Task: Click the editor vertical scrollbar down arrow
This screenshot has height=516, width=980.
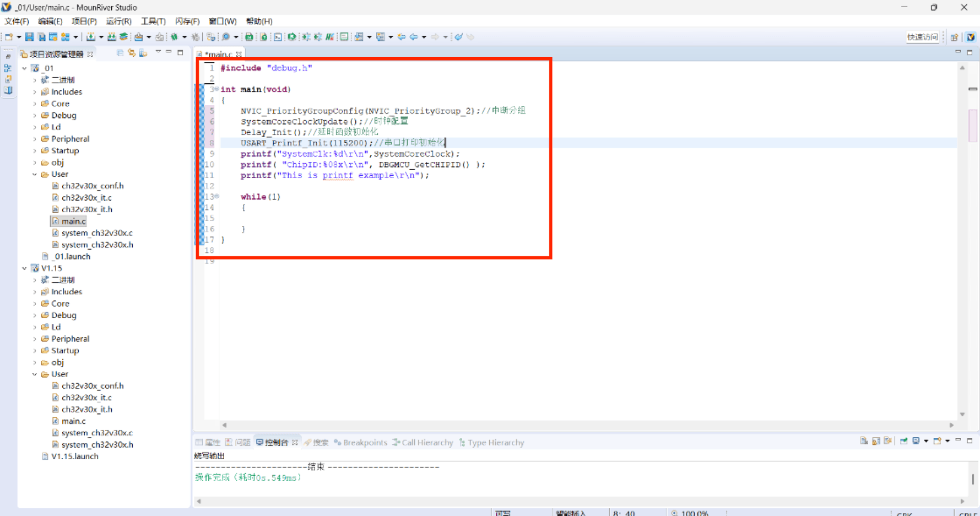Action: [962, 414]
